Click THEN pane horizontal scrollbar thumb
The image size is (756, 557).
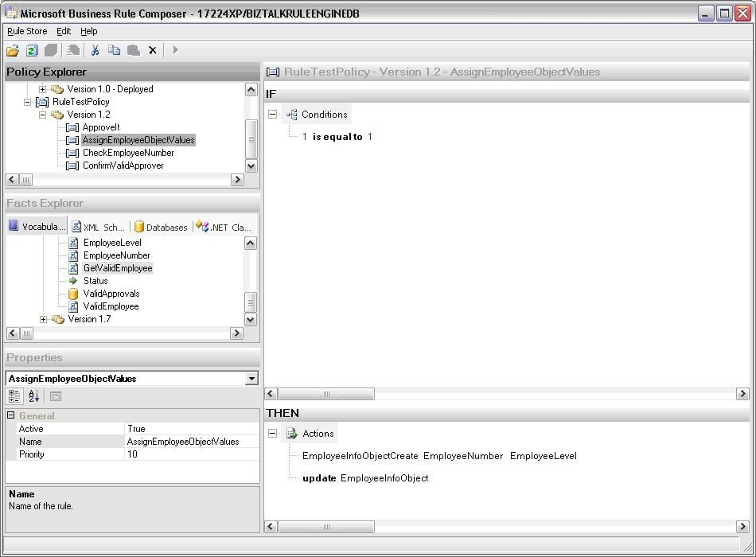coord(326,526)
